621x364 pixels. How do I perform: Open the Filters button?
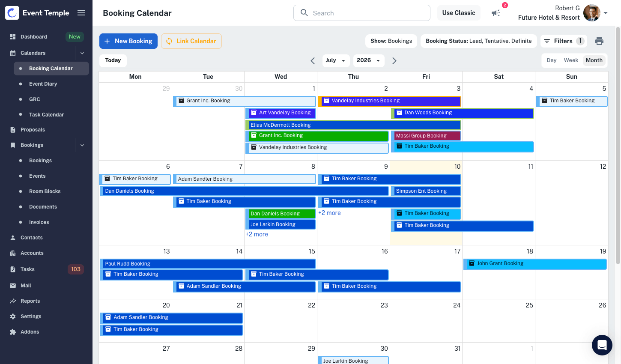point(563,41)
